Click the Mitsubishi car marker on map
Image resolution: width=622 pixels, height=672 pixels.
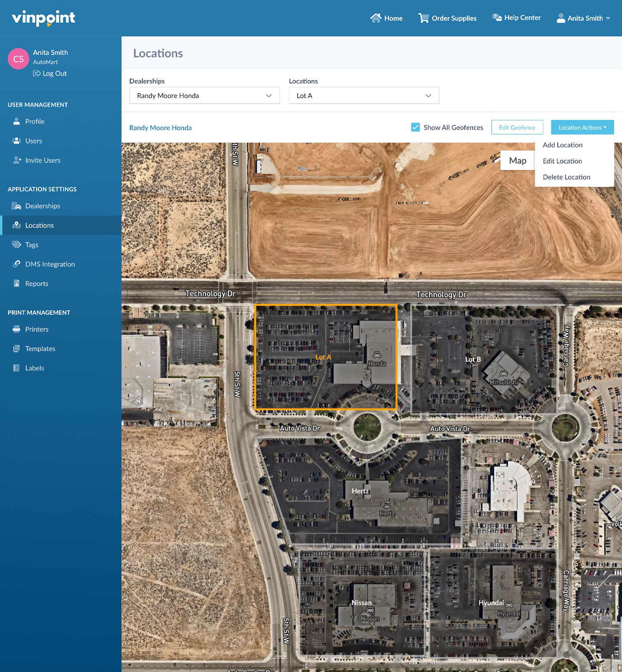[503, 373]
